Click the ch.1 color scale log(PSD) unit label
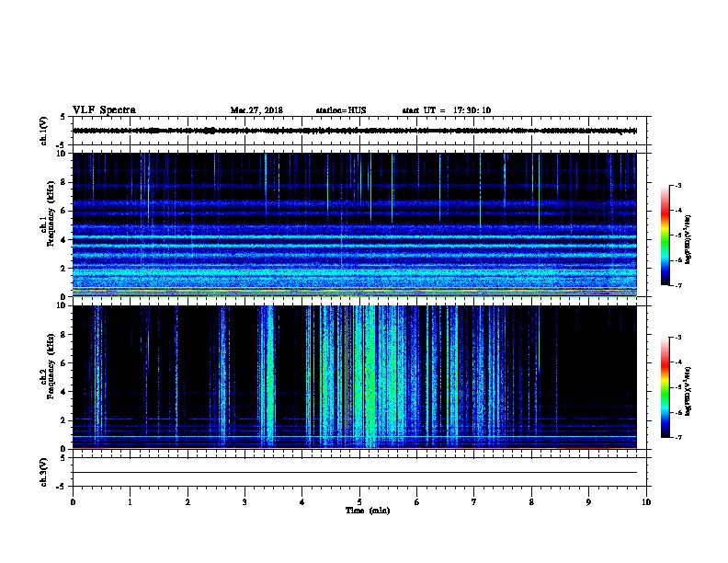 tap(688, 239)
